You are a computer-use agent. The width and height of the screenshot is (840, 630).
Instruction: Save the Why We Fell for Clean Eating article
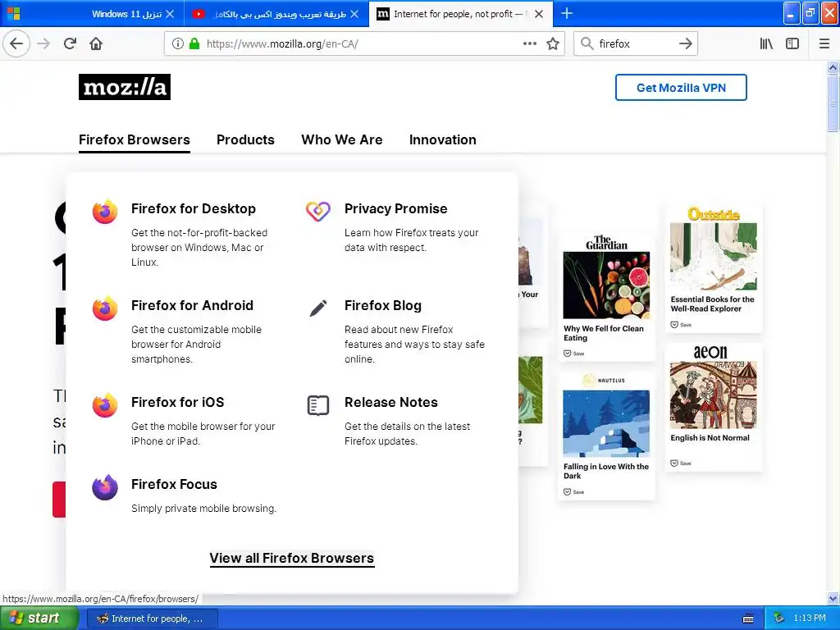[573, 354]
